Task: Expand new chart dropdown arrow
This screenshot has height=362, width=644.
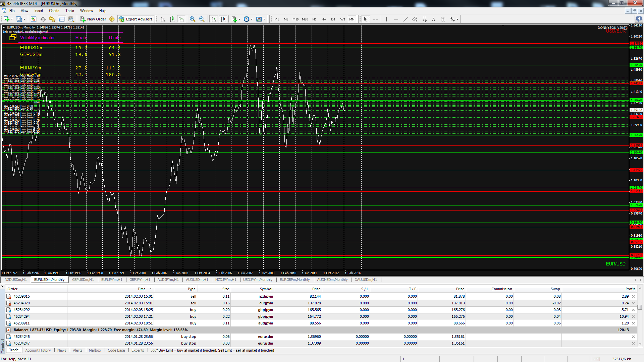Action: click(x=12, y=19)
